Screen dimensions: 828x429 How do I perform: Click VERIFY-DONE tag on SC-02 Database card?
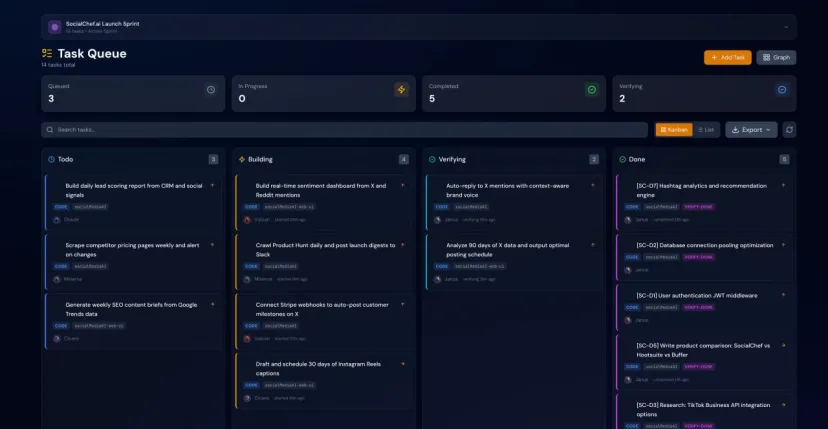tap(699, 257)
